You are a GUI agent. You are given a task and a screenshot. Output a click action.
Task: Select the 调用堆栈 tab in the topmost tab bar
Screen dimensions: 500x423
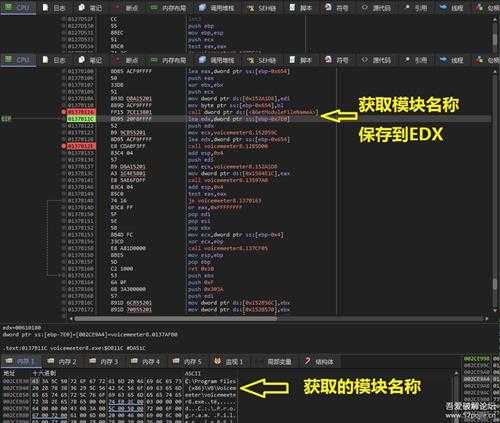pos(217,8)
